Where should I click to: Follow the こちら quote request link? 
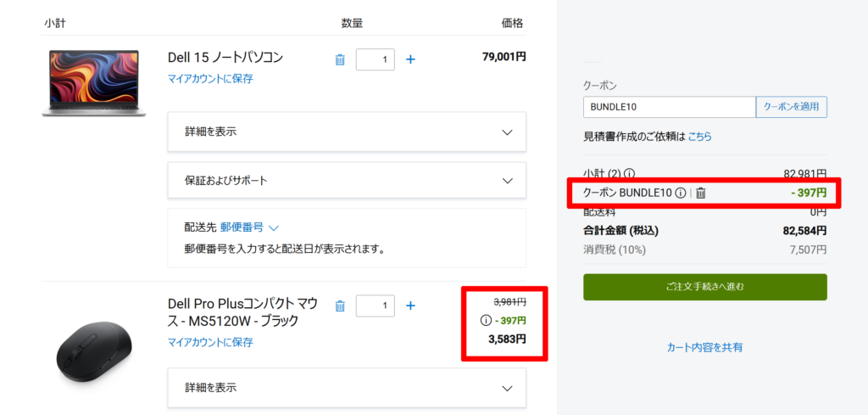coord(699,136)
